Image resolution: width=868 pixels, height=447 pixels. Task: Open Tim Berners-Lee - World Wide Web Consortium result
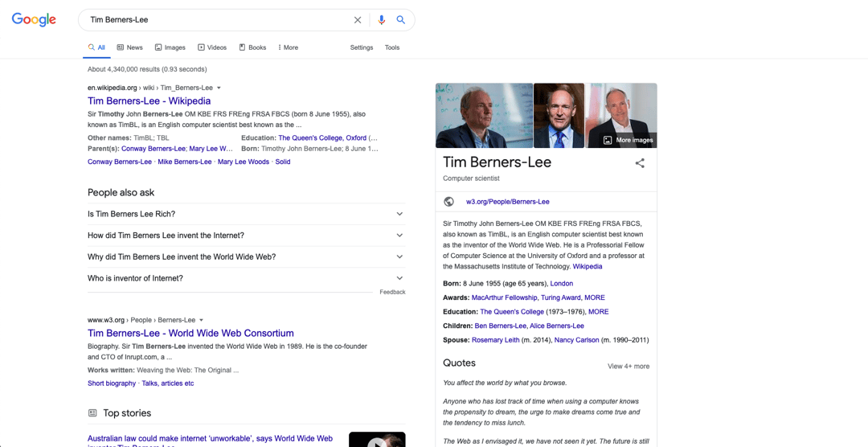(190, 333)
